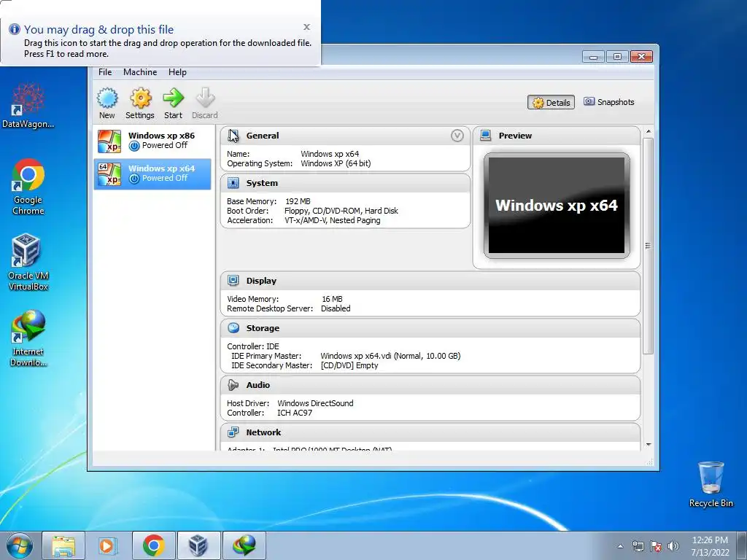Open File Explorer from the taskbar
This screenshot has width=747, height=560.
pyautogui.click(x=63, y=545)
